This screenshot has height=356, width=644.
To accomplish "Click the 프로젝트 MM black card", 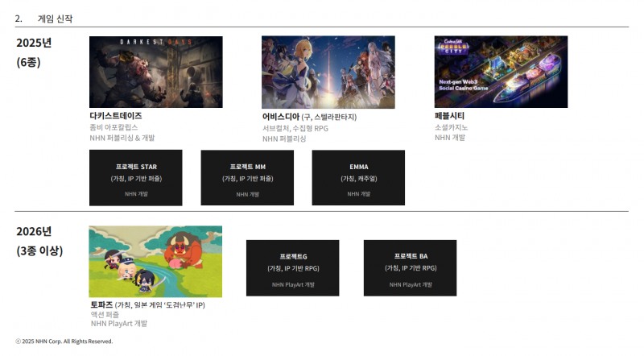I will click(x=247, y=177).
